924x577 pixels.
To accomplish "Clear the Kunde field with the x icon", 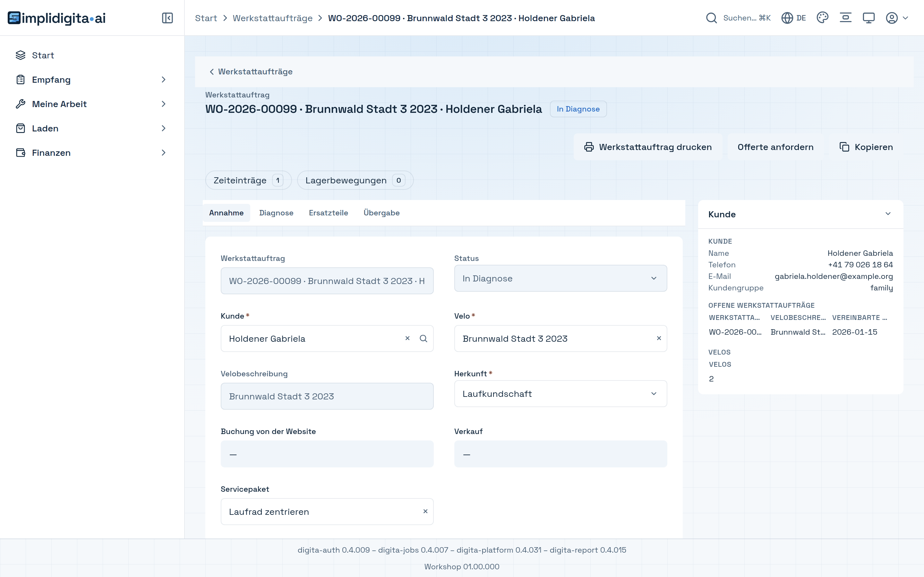I will (x=407, y=339).
